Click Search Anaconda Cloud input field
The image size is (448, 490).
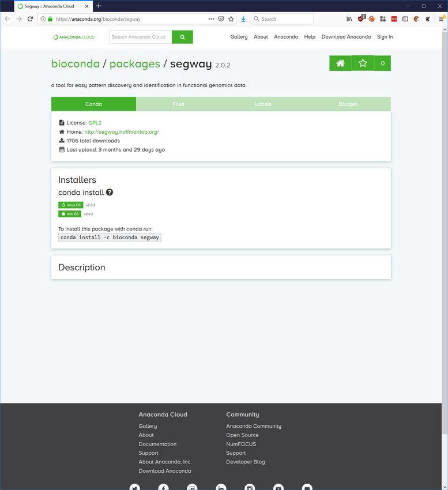coord(140,37)
